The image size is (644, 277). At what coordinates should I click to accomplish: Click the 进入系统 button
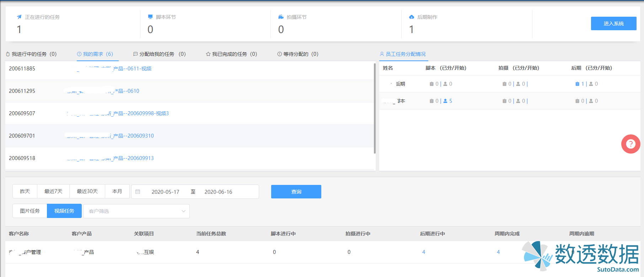pos(613,23)
